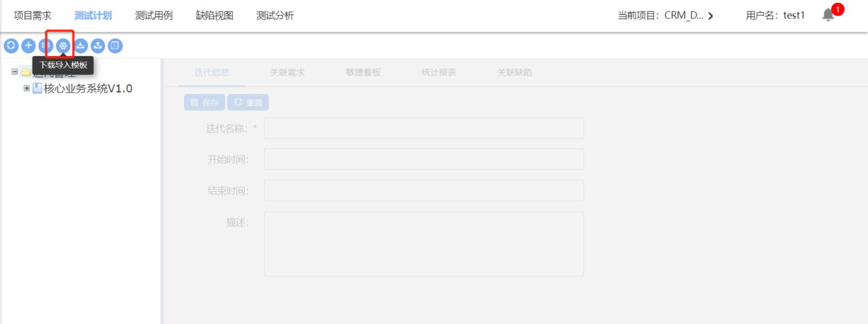The image size is (868, 324).
Task: Click the download-tray import toolbar icon
Action: pos(81,46)
